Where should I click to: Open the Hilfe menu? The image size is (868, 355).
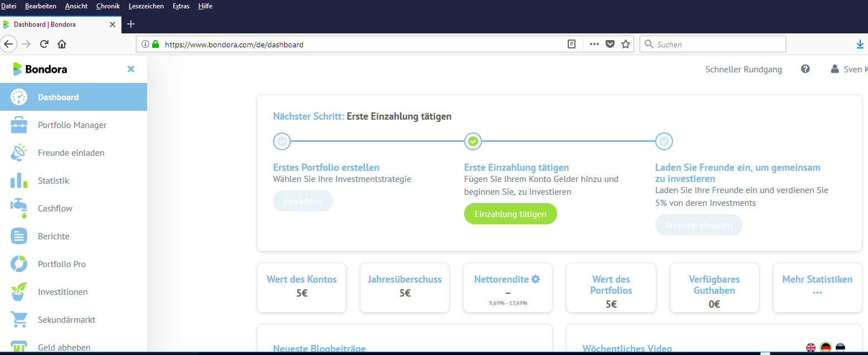(205, 6)
